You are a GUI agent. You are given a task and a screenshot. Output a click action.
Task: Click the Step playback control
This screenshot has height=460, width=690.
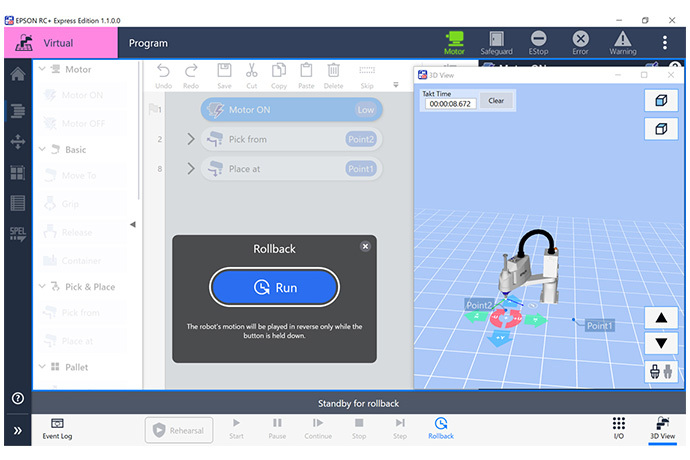click(x=400, y=429)
